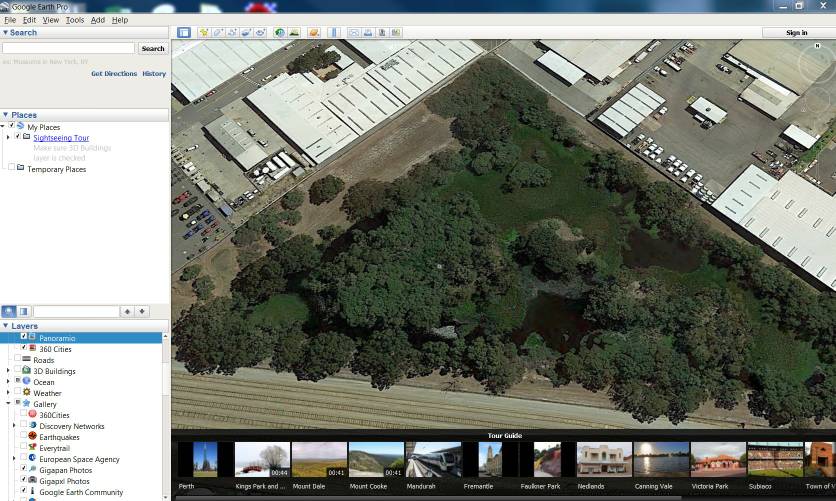Screen dimensions: 836x501
Task: Open the historical imagery clock icon
Action: pyautogui.click(x=279, y=33)
